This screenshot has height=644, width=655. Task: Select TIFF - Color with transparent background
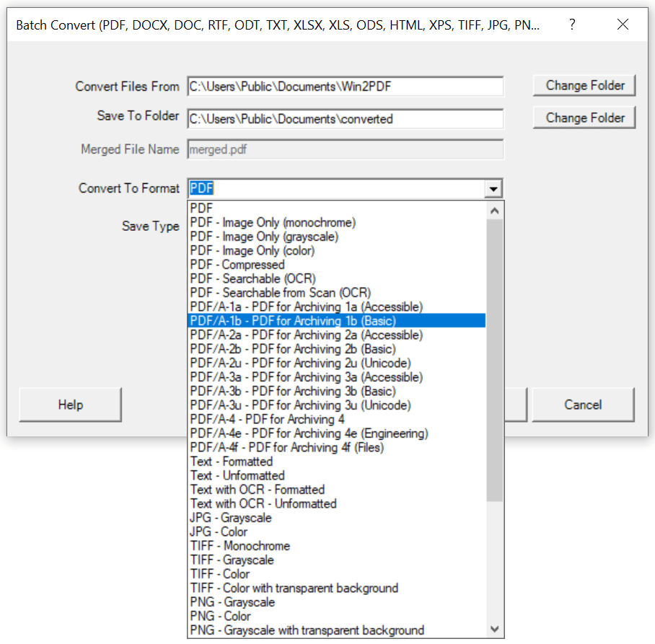coord(337,588)
